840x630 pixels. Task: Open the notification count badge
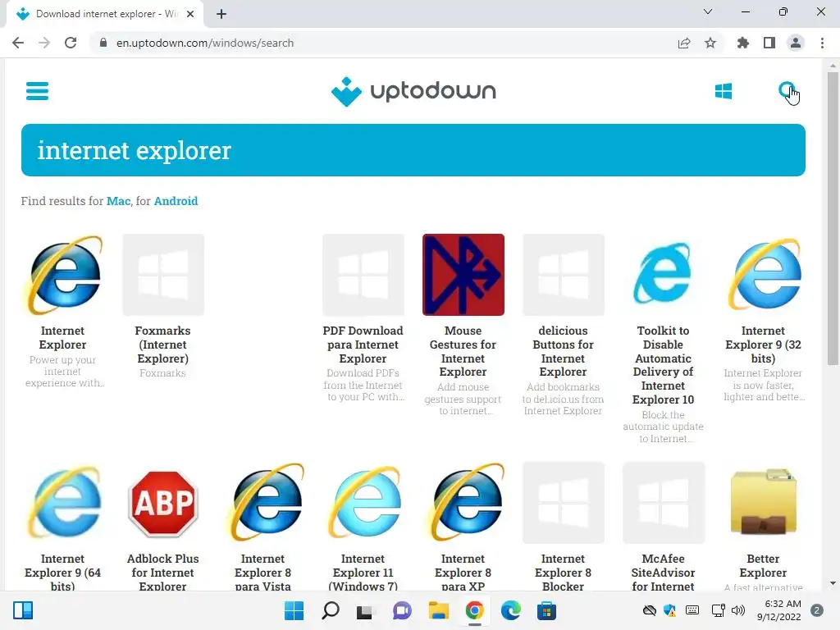tap(817, 610)
